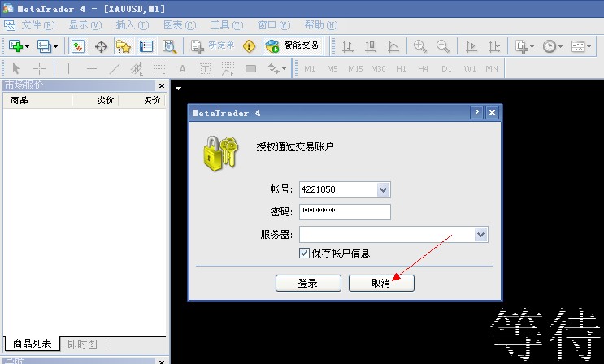Open the new chart dropdown arrow
Viewport: 604px width, 364px height.
[29, 46]
